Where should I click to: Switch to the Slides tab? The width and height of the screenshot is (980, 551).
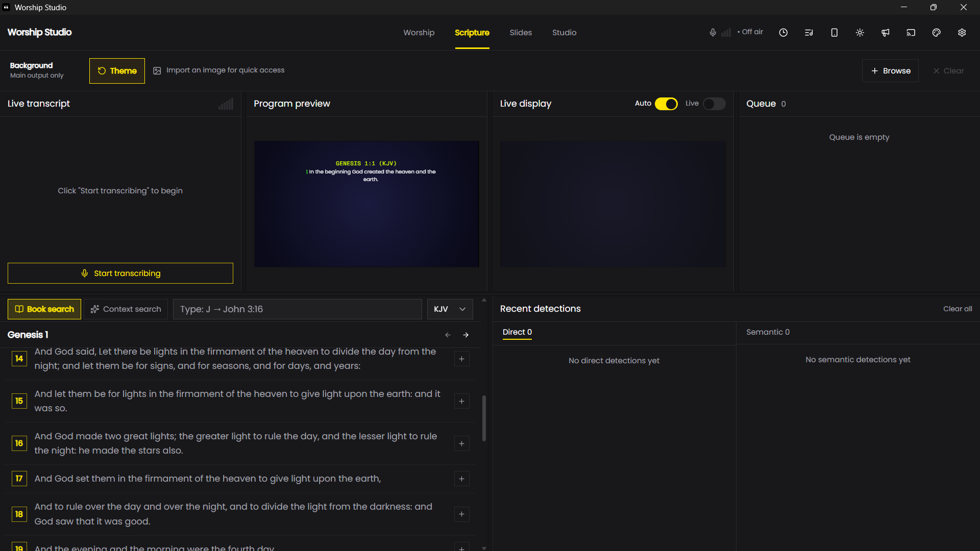[521, 33]
